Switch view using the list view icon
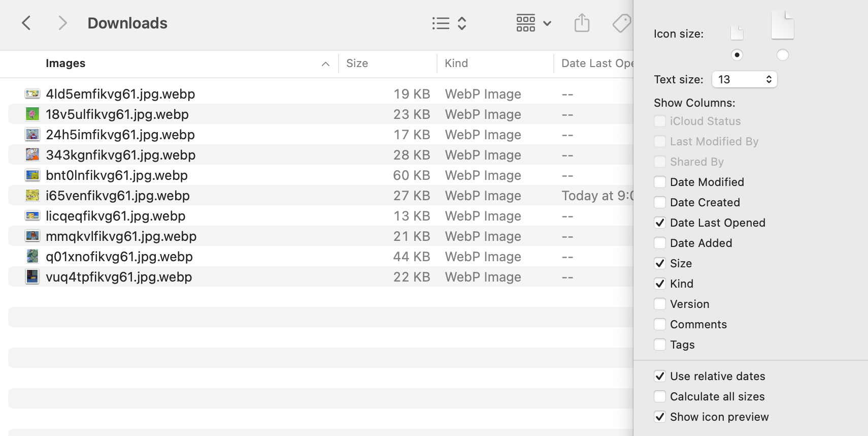Screen dimensions: 868x436 (441, 23)
